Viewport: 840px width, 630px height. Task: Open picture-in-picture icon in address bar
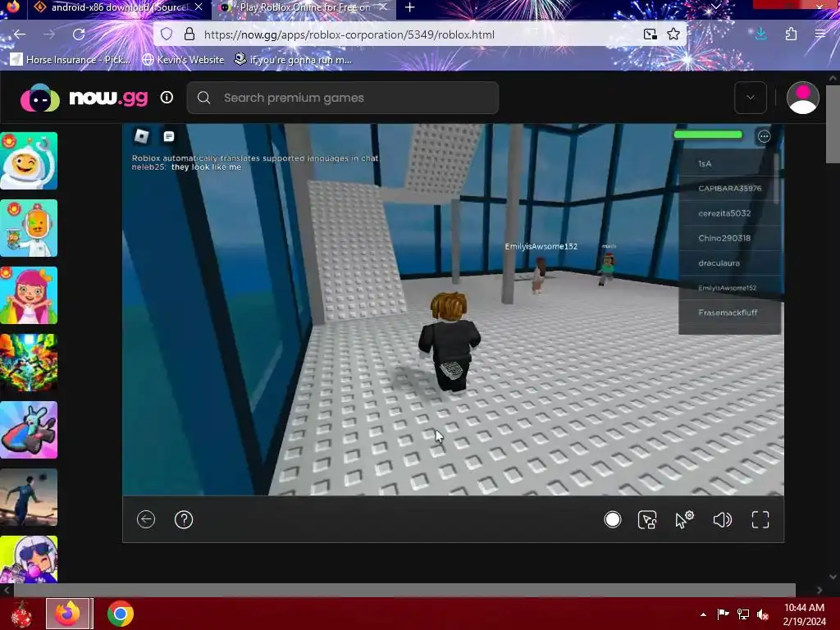coord(651,34)
